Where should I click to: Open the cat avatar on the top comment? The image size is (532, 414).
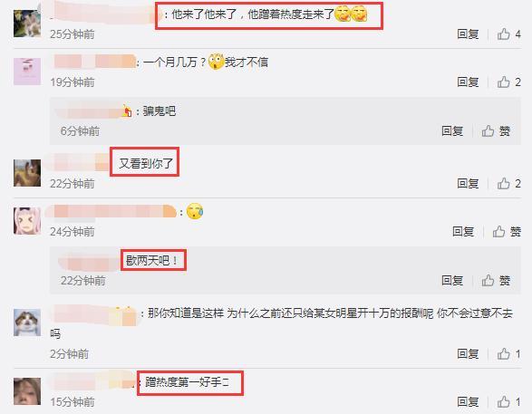click(27, 24)
